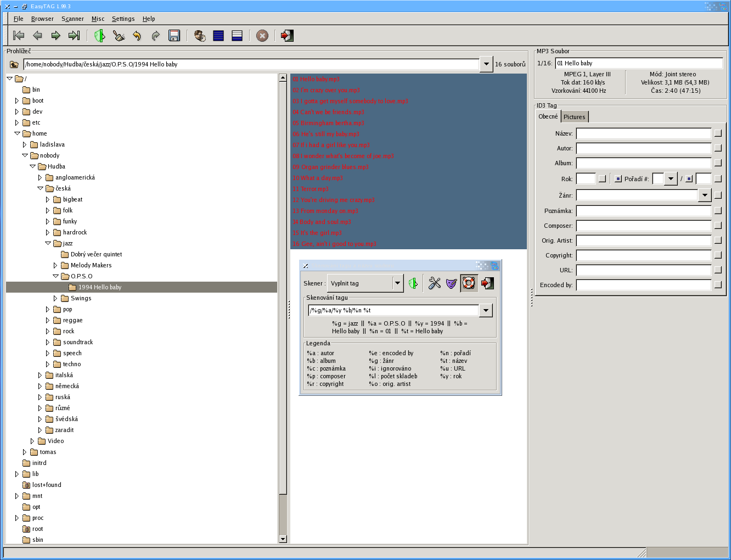This screenshot has width=731, height=560.
Task: Click the total tracks # button after slash
Action: 689,178
